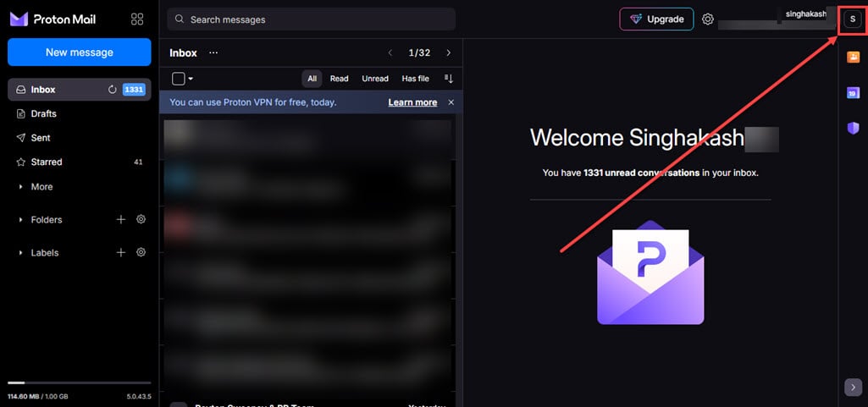Open Inbox more options ellipsis
Image resolution: width=868 pixels, height=407 pixels.
[x=213, y=53]
